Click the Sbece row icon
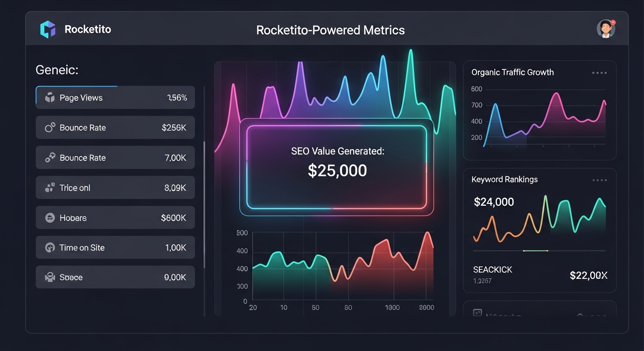This screenshot has height=351, width=644. 50,277
